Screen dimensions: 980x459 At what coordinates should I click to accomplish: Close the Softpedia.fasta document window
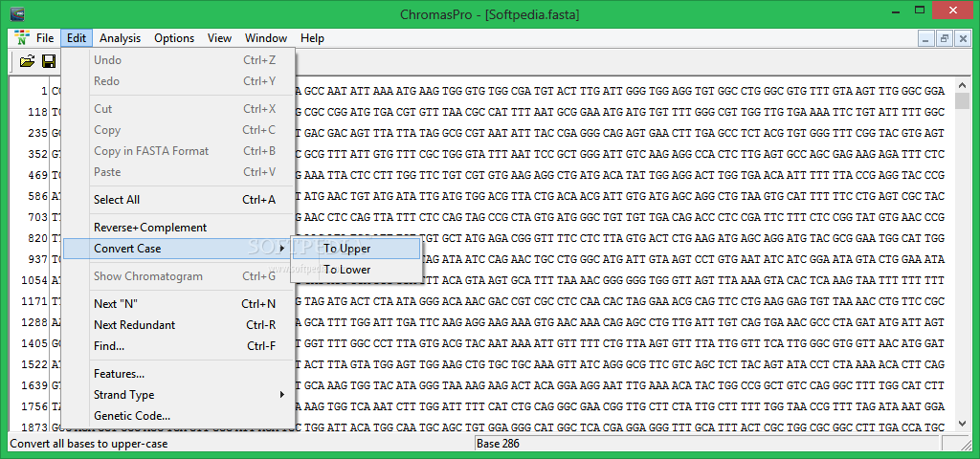tap(963, 38)
